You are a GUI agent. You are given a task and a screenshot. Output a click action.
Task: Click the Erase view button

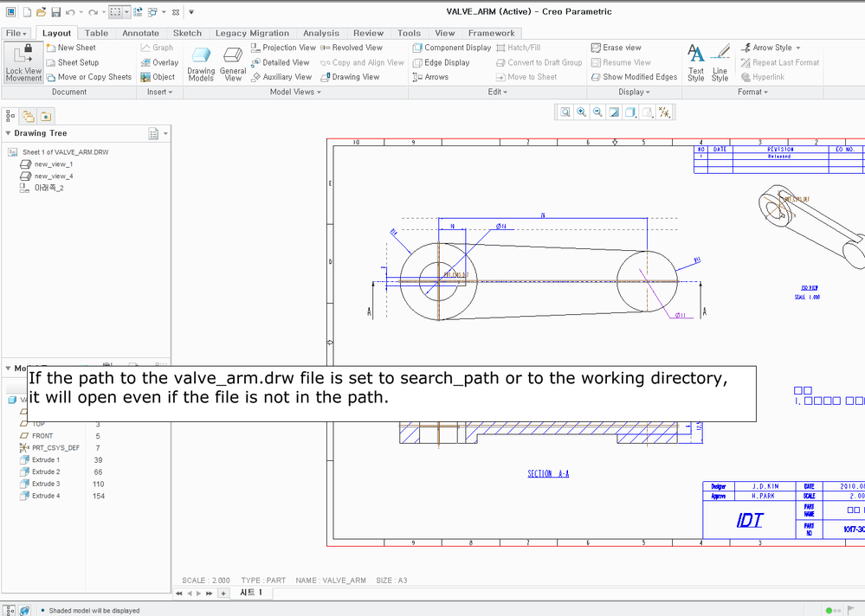(616, 48)
